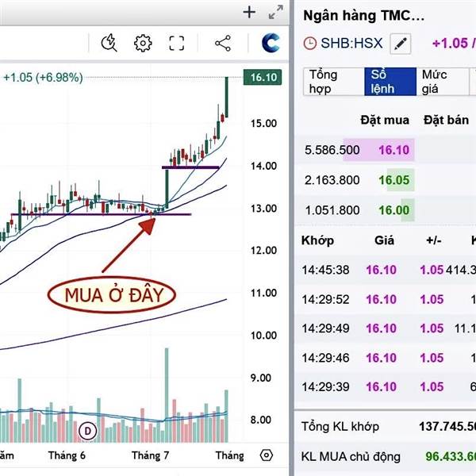Select trade row at 14:29:46
Viewport: 476px width, 476px height.
click(x=386, y=358)
